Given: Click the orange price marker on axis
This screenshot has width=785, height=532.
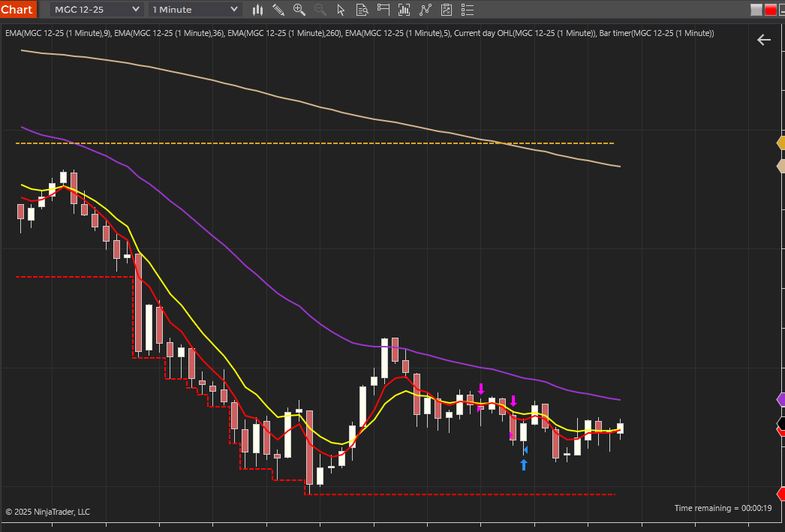Looking at the screenshot, I should pos(781,143).
